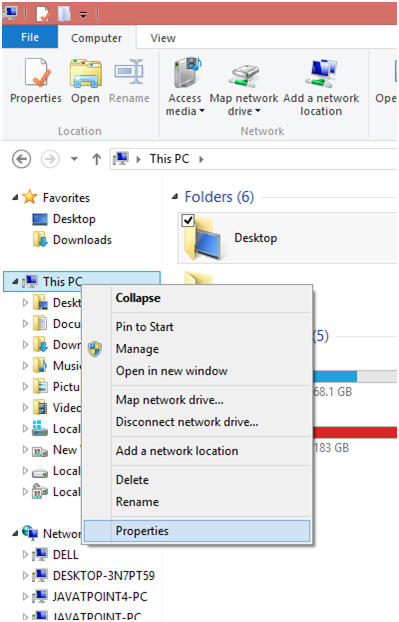The width and height of the screenshot is (399, 622).
Task: Click the Map network drive ribbon icon
Action: pyautogui.click(x=244, y=76)
